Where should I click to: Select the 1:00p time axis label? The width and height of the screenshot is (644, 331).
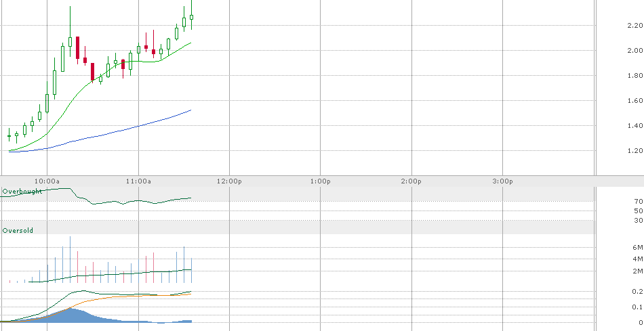pos(321,181)
